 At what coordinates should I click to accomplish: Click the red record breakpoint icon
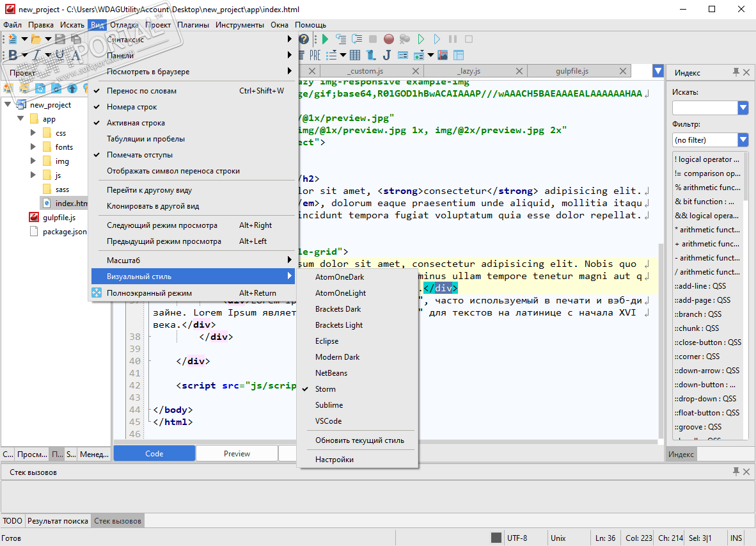click(388, 39)
